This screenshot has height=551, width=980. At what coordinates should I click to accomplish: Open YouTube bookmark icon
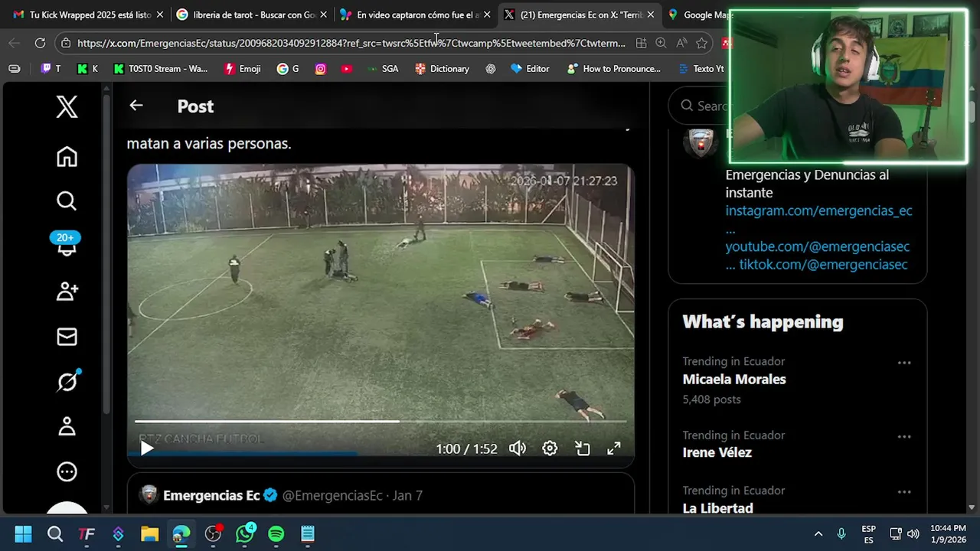(347, 69)
